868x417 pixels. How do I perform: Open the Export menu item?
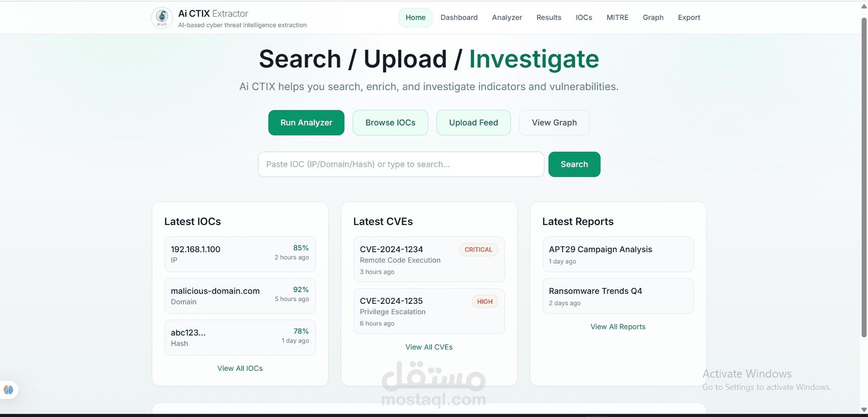tap(689, 17)
